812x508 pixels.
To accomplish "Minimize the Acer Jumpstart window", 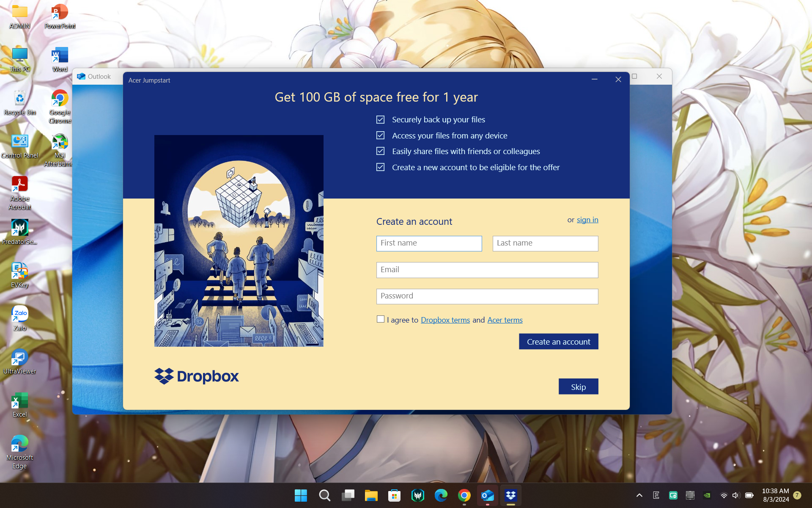I will [594, 80].
